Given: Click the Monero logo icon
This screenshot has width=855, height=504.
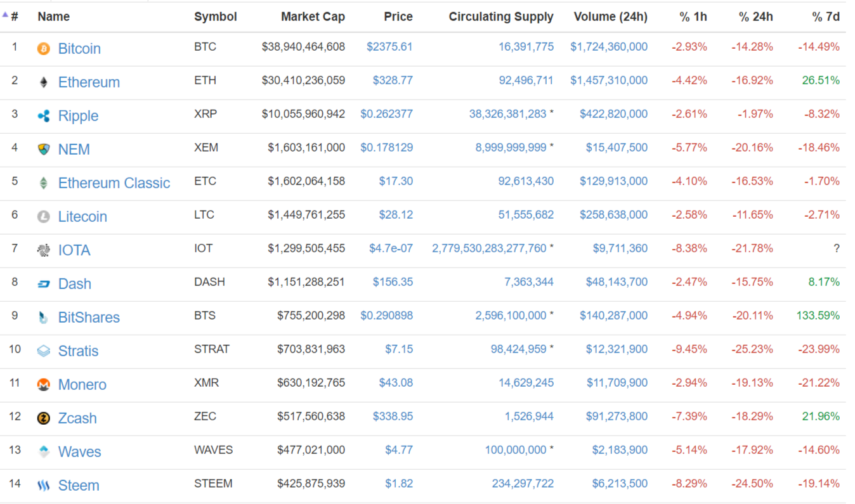Looking at the screenshot, I should click(x=43, y=385).
